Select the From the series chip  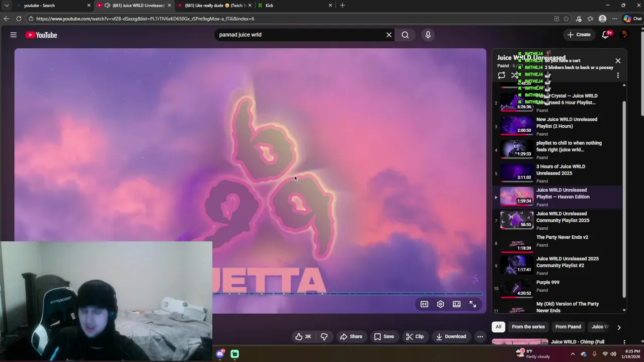click(528, 327)
